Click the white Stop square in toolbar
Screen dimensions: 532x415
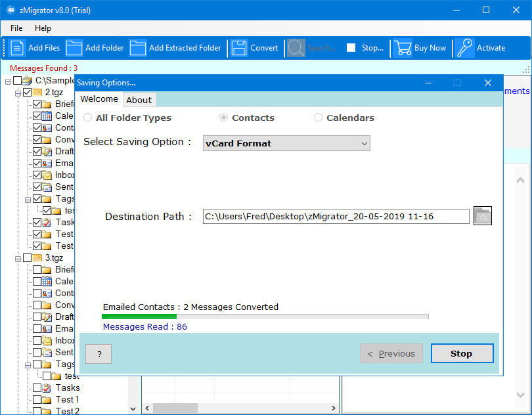351,48
